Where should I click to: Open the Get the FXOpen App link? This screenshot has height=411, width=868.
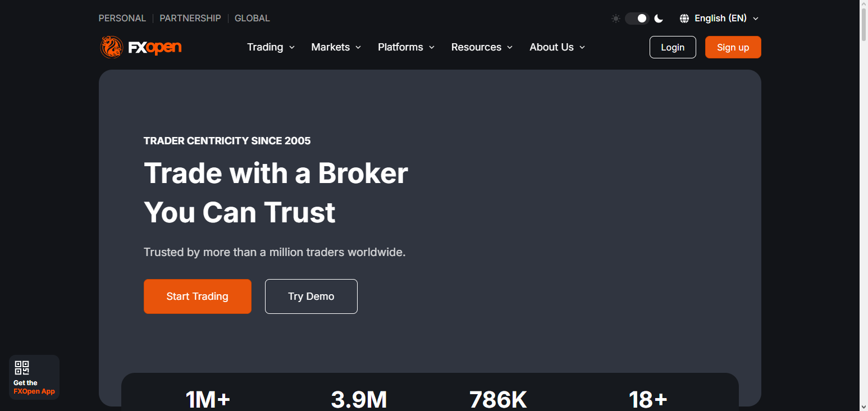pyautogui.click(x=34, y=377)
